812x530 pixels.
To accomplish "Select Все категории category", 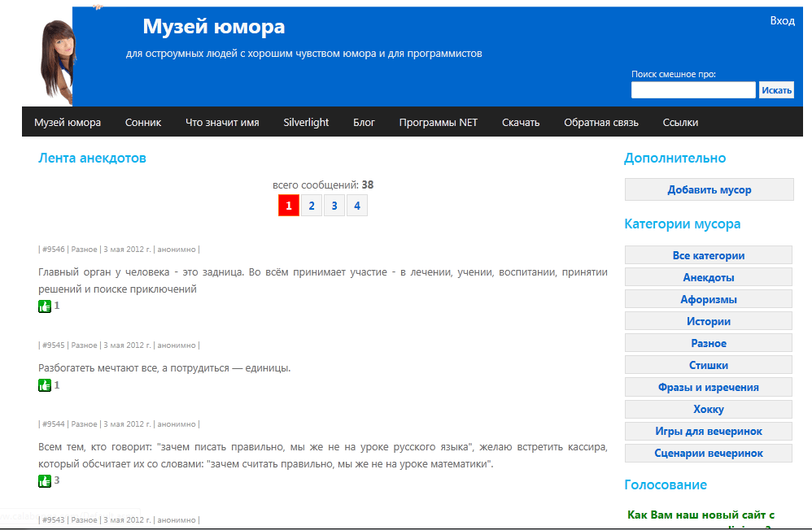I will click(709, 255).
